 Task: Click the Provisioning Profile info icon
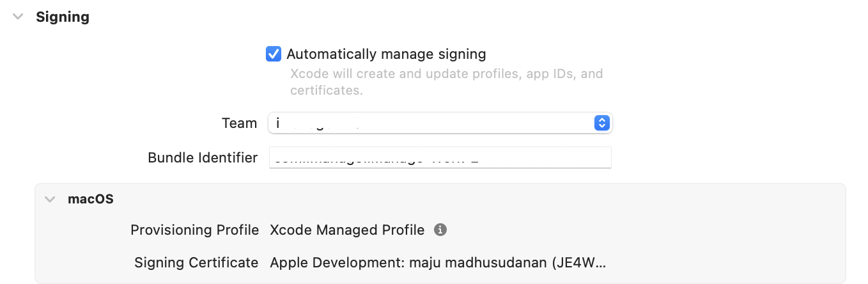tap(440, 230)
